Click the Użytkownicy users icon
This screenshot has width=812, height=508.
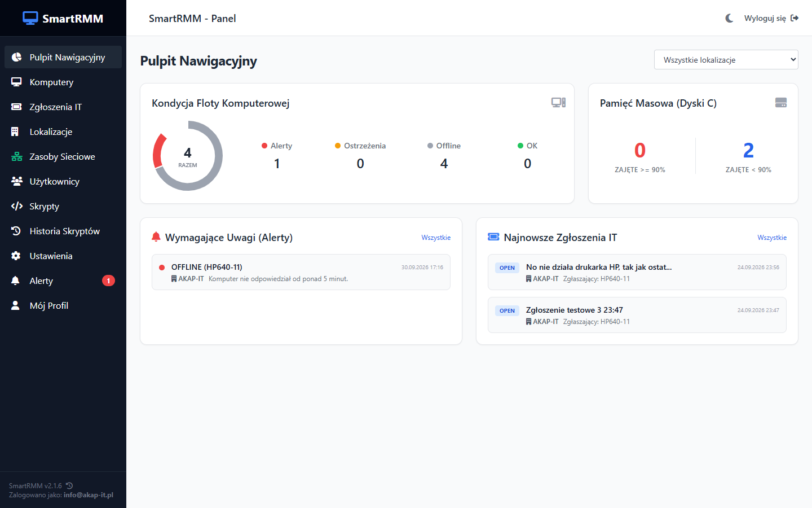17,181
